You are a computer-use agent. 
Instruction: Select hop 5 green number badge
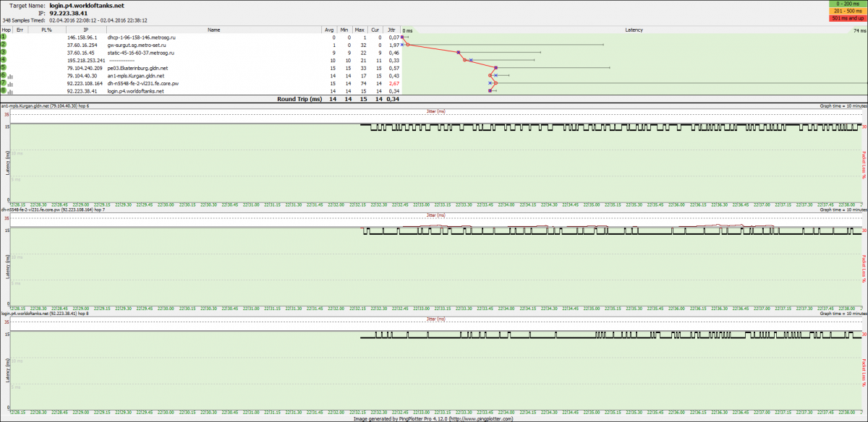point(4,68)
